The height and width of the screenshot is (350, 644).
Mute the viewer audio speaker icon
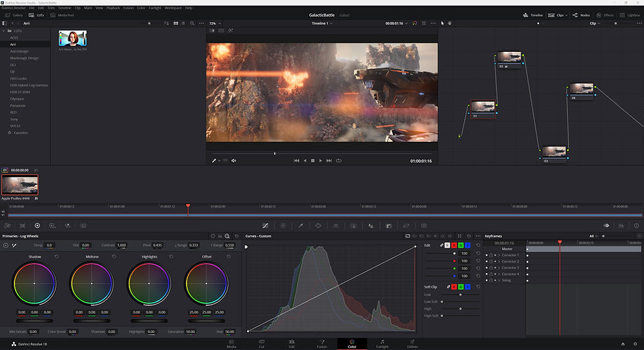tap(234, 161)
